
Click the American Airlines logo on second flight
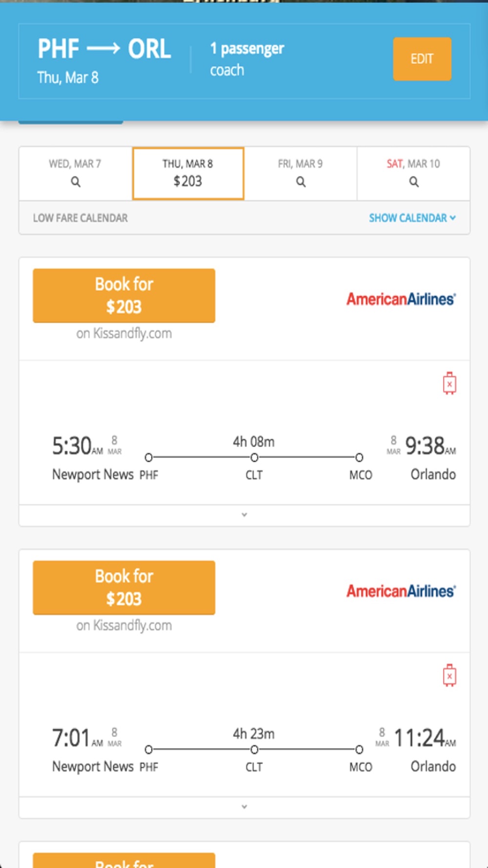(401, 591)
